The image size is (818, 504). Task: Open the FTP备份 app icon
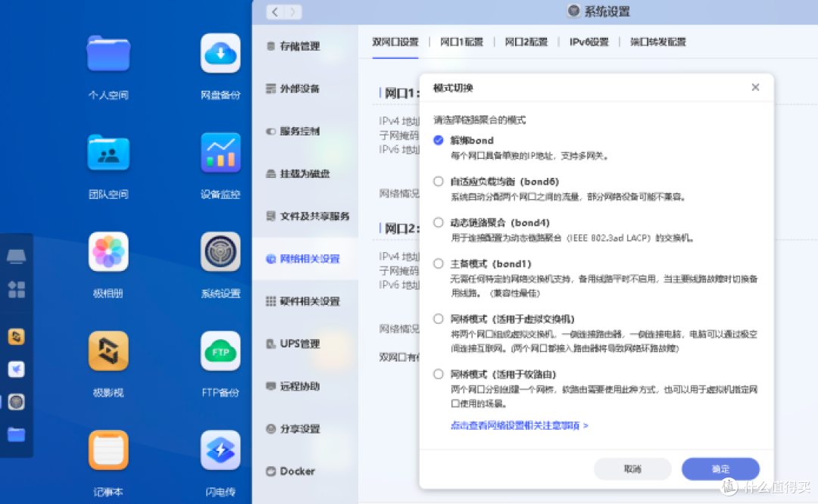(220, 351)
